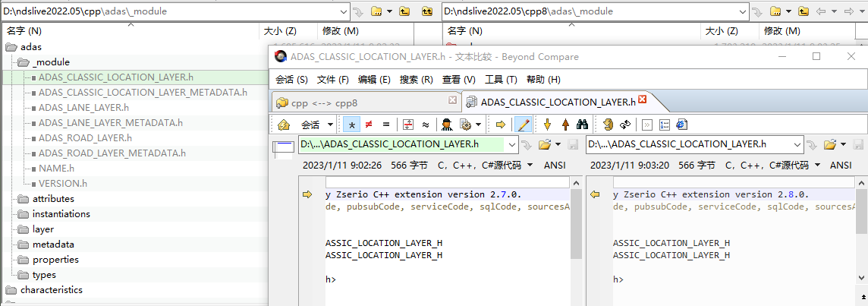The width and height of the screenshot is (868, 306).
Task: Toggle the line numbers icon
Action: pos(665,125)
